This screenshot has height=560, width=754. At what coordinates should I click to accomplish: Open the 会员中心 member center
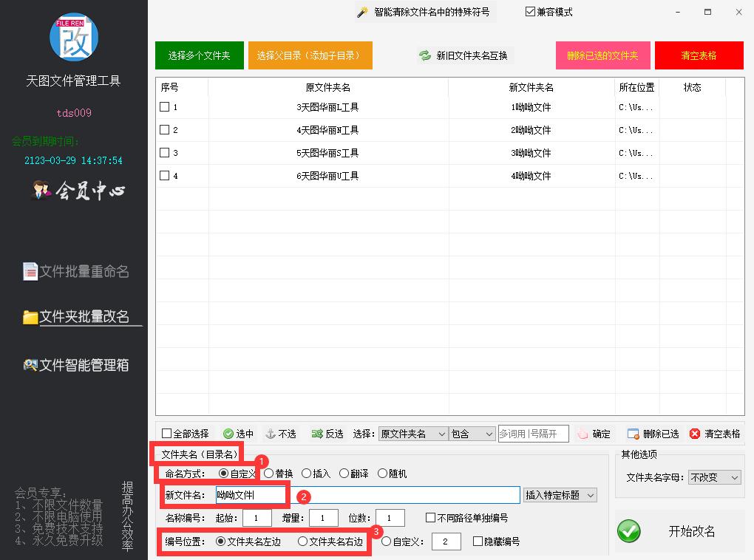point(78,191)
